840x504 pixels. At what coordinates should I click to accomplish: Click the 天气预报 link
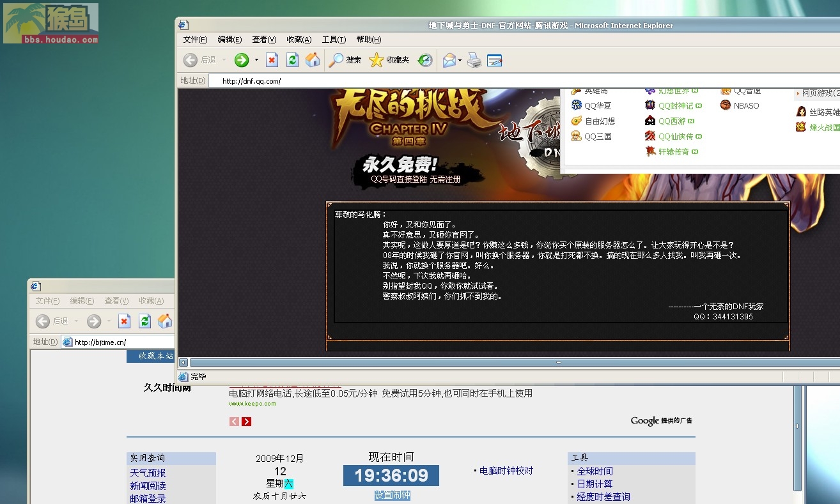148,473
